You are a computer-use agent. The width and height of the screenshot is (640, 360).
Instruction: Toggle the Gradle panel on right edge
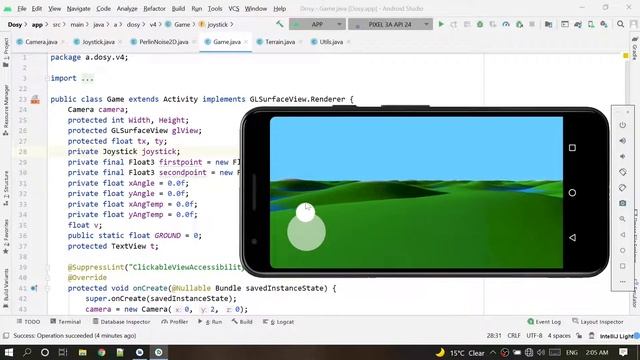pos(635,49)
